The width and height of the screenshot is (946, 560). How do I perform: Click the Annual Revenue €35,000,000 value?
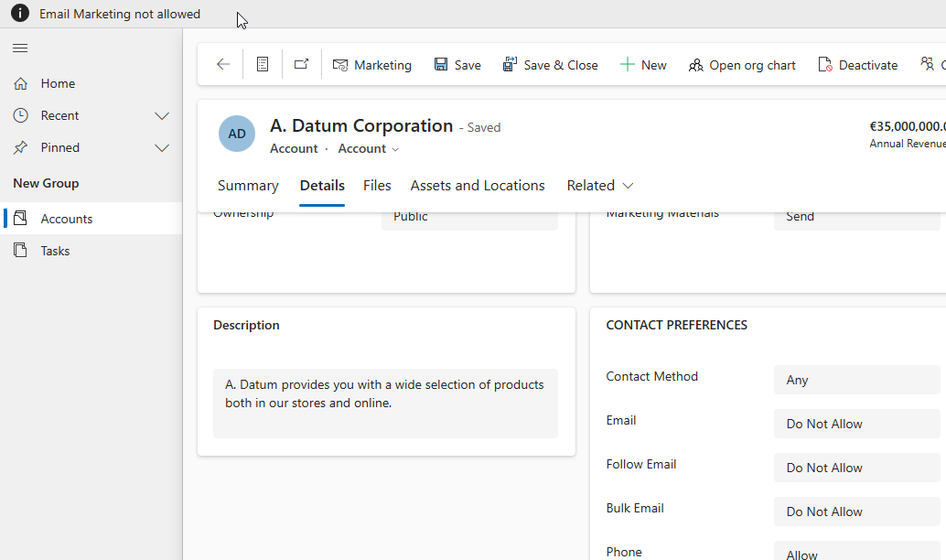908,126
